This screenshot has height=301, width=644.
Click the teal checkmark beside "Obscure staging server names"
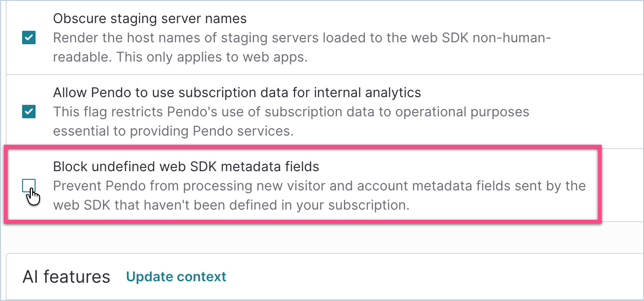pos(29,38)
